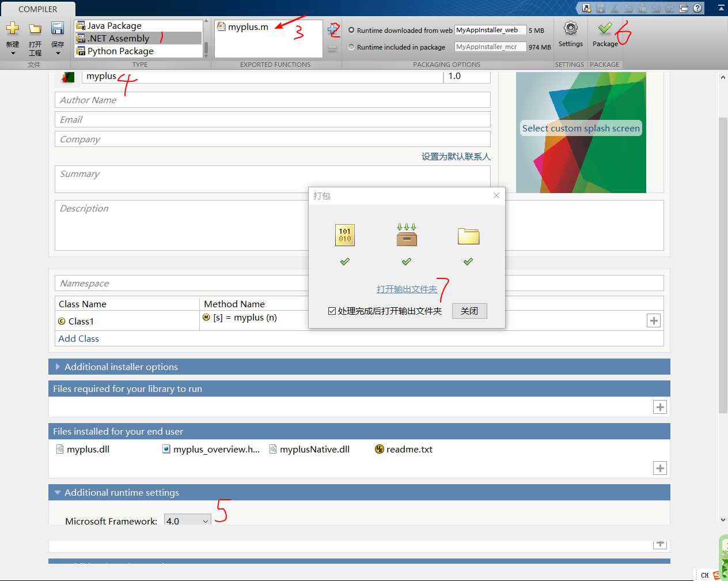Close the 打包 dialog with X
The image size is (728, 581).
(496, 195)
